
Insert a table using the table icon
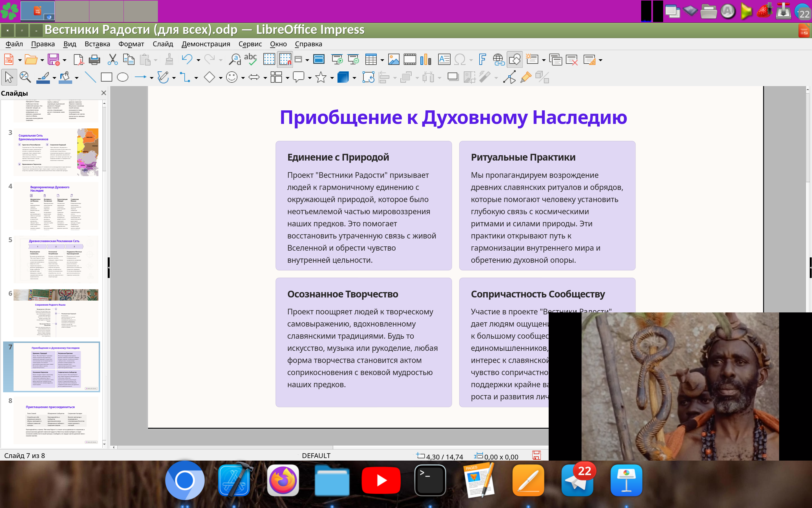371,60
